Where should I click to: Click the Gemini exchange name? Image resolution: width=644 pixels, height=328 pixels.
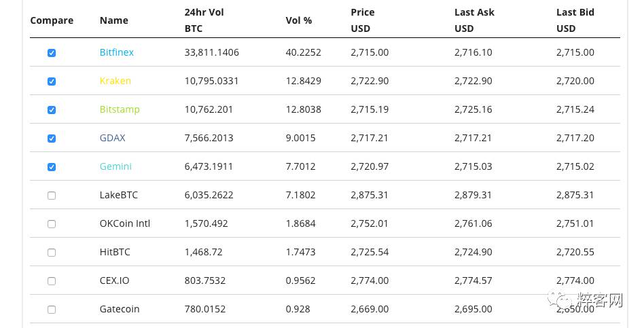[115, 166]
